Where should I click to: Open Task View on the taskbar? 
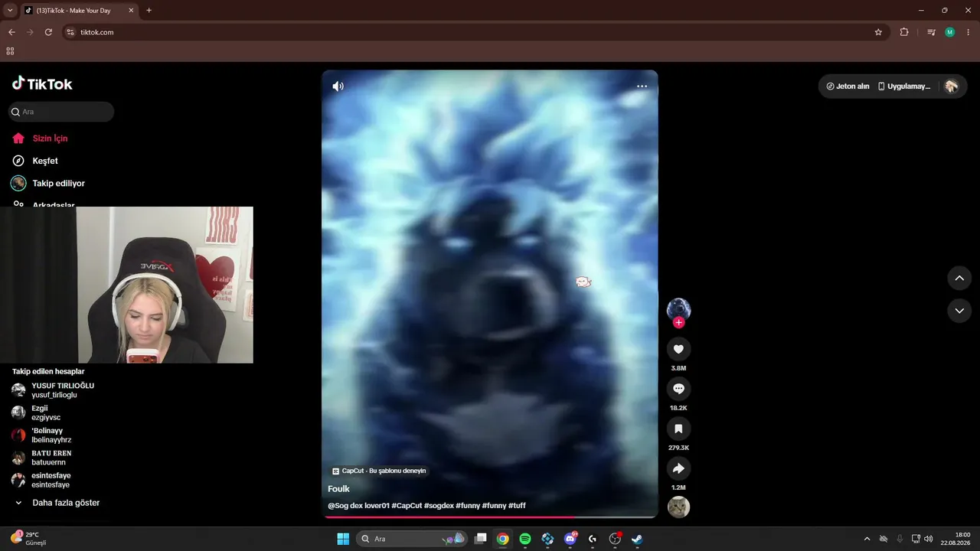[x=481, y=539]
